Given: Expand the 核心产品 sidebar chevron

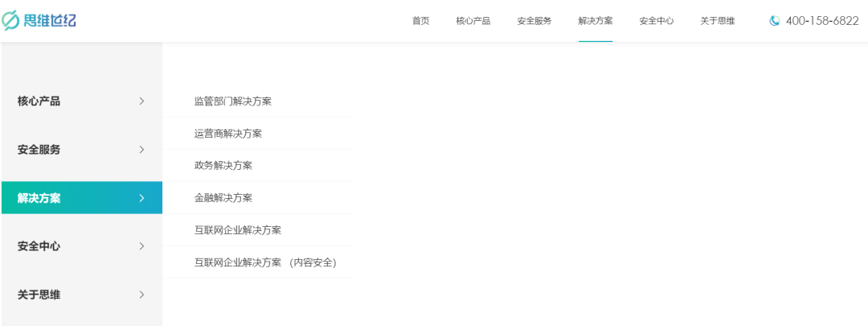Looking at the screenshot, I should (x=141, y=101).
